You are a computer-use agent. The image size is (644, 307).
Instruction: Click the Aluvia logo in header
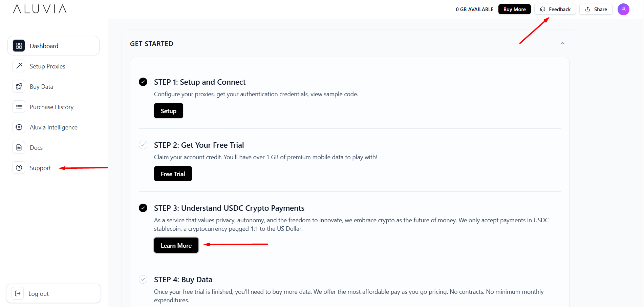pyautogui.click(x=40, y=9)
